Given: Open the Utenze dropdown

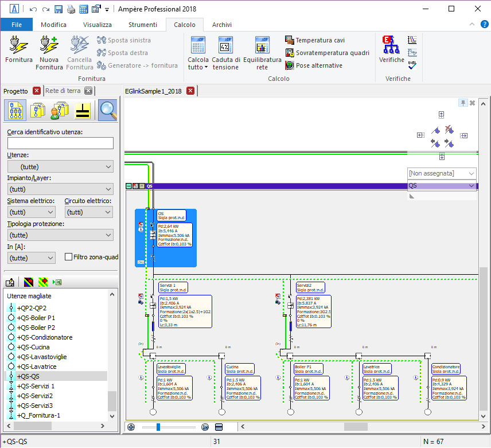Looking at the screenshot, I should click(60, 166).
